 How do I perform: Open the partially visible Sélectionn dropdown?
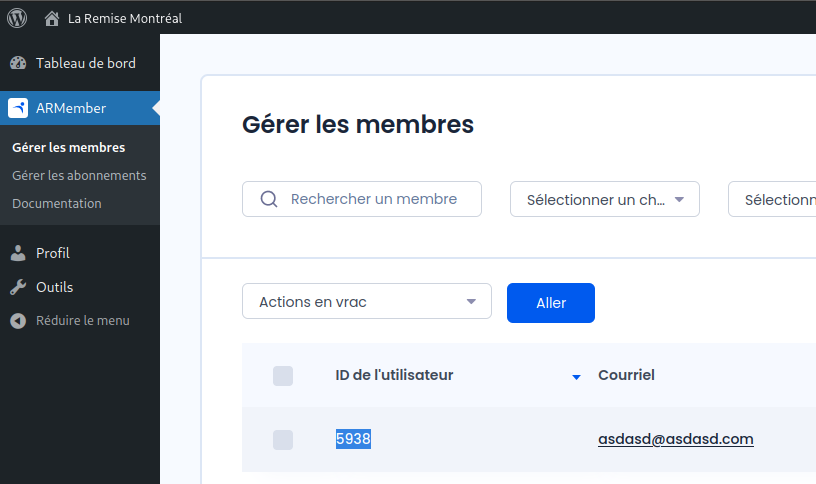tap(772, 199)
